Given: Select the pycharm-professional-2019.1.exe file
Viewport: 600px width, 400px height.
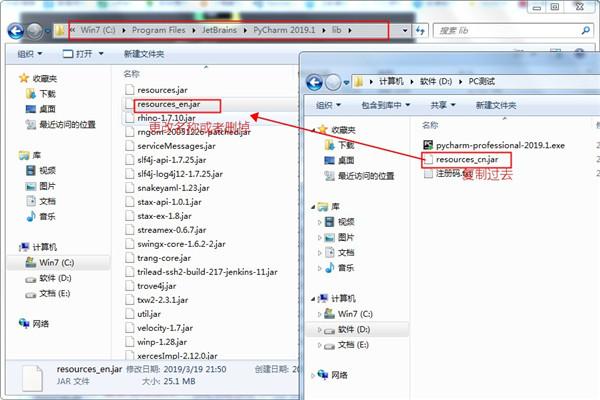Looking at the screenshot, I should [494, 145].
